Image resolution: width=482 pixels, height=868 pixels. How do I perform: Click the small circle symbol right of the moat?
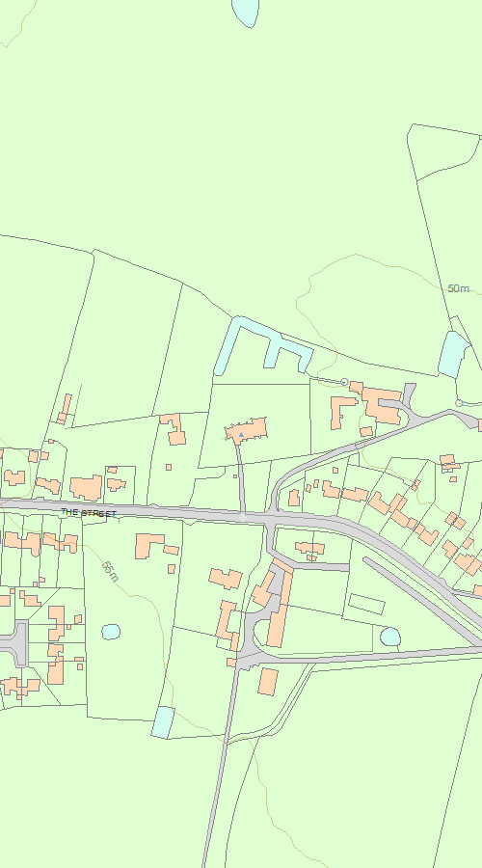coord(344,382)
